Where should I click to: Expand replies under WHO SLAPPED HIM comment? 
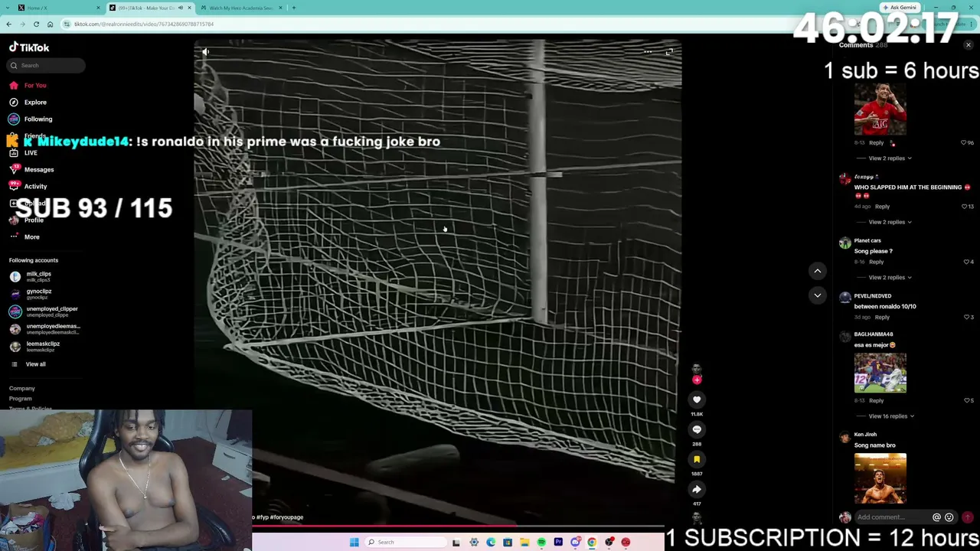click(890, 222)
